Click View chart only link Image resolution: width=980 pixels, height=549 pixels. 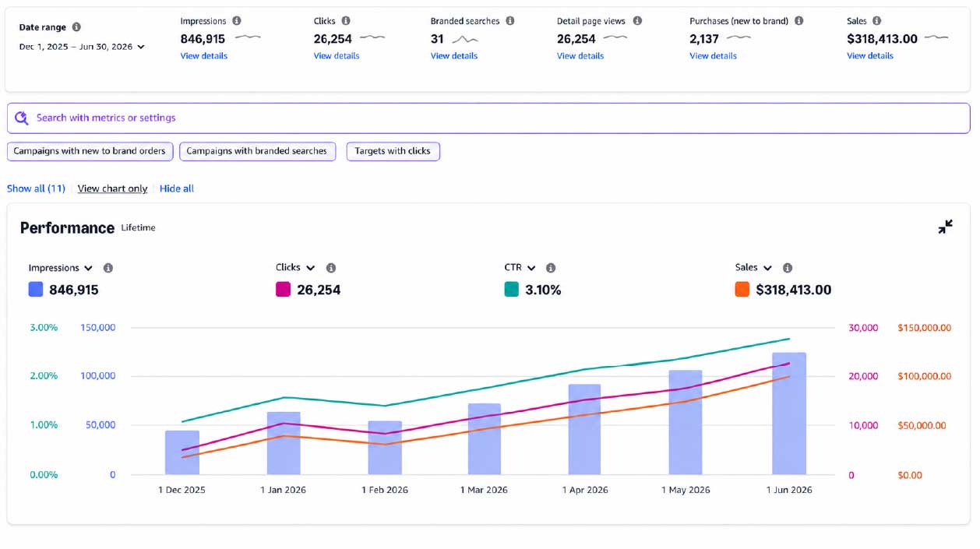point(112,188)
